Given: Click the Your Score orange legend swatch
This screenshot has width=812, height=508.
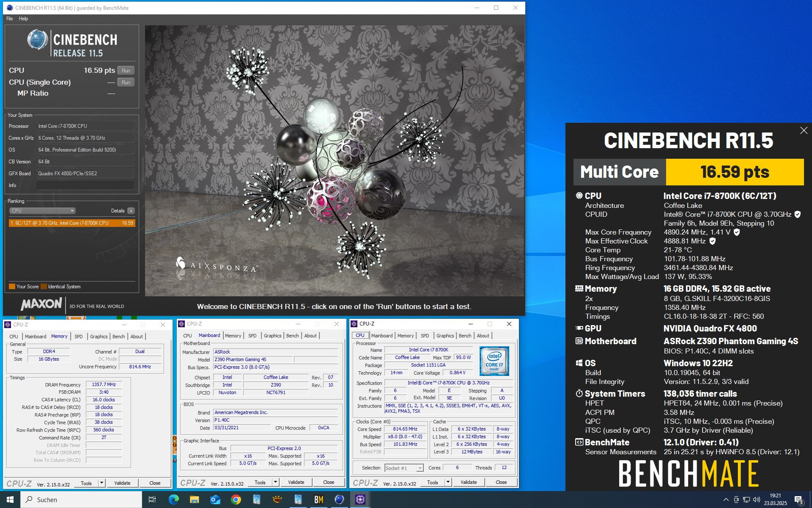Looking at the screenshot, I should click(x=12, y=287).
